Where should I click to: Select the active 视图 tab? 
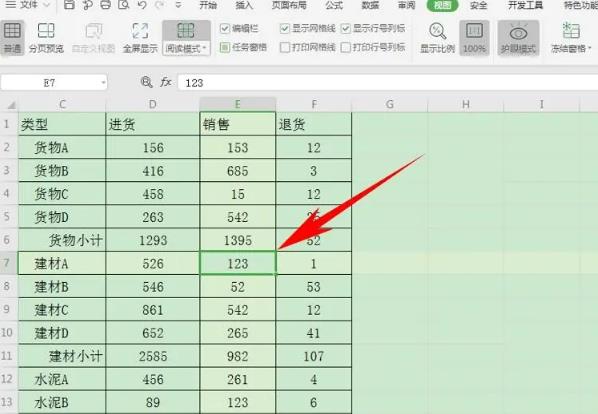tap(442, 5)
